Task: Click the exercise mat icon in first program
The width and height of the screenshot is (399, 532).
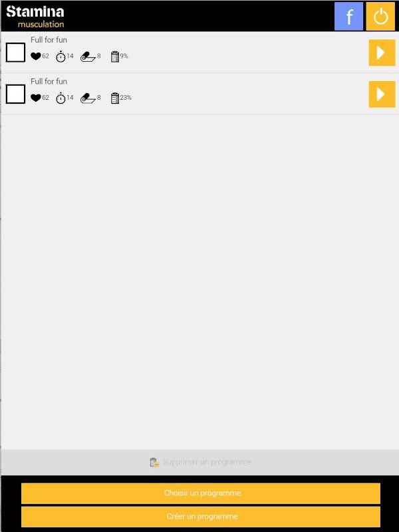Action: 88,57
